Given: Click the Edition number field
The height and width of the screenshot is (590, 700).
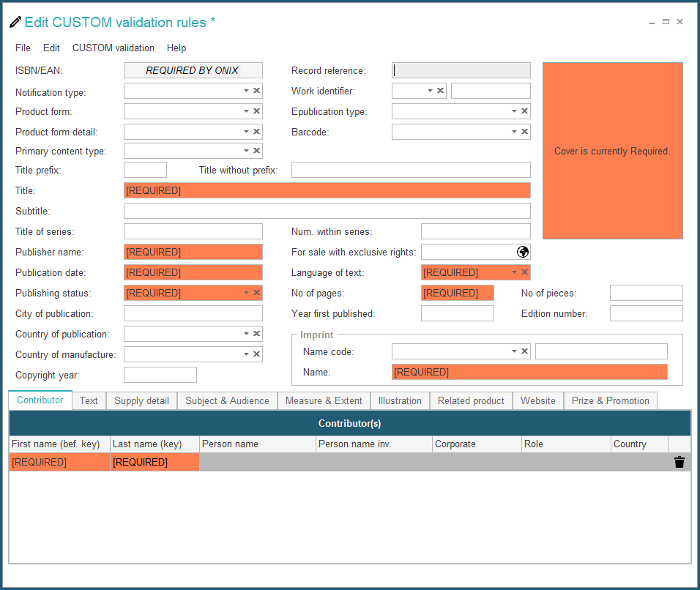Looking at the screenshot, I should tap(647, 314).
